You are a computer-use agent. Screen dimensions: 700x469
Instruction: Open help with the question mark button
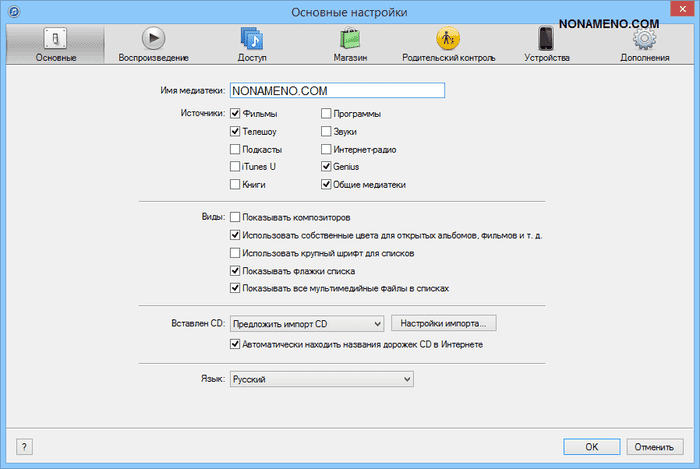pyautogui.click(x=24, y=446)
